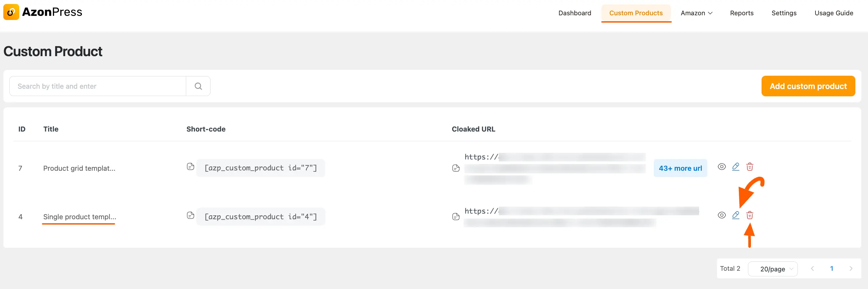
Task: Open the Reports tab
Action: (742, 13)
